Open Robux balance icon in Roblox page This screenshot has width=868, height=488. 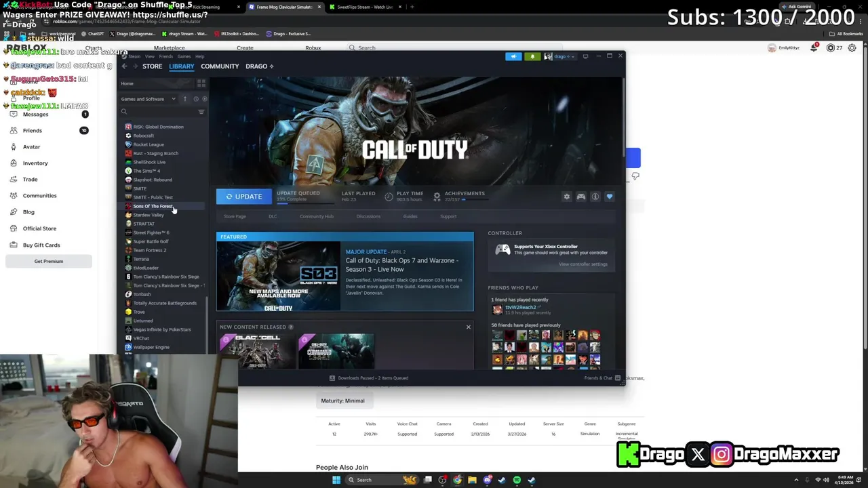point(831,48)
